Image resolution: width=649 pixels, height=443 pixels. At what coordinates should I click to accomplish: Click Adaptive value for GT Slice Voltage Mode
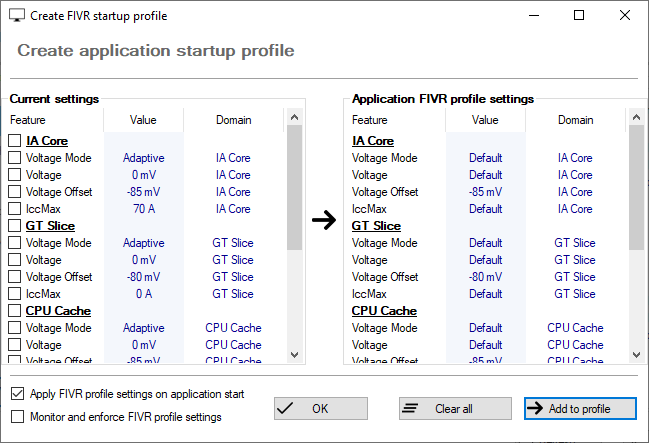point(144,243)
